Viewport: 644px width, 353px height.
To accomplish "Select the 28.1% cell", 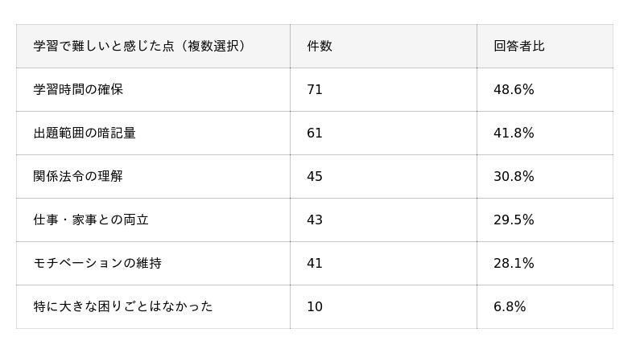I will coord(545,263).
